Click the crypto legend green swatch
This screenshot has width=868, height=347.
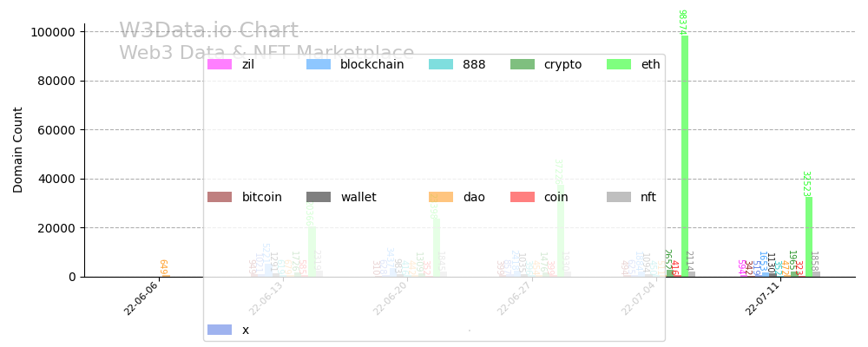coord(523,64)
